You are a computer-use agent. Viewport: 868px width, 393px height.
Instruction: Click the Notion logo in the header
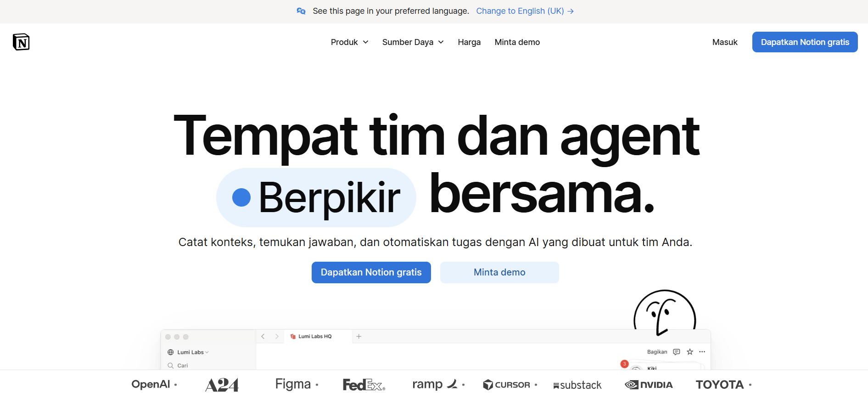click(x=21, y=42)
